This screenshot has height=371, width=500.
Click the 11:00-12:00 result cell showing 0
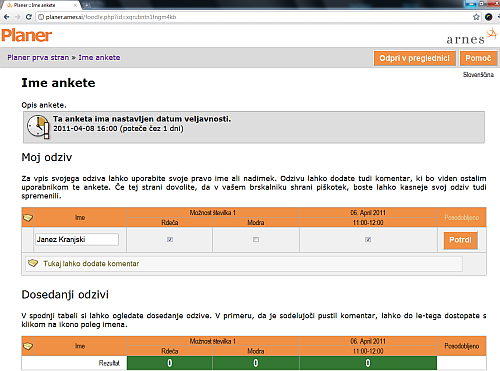(368, 363)
